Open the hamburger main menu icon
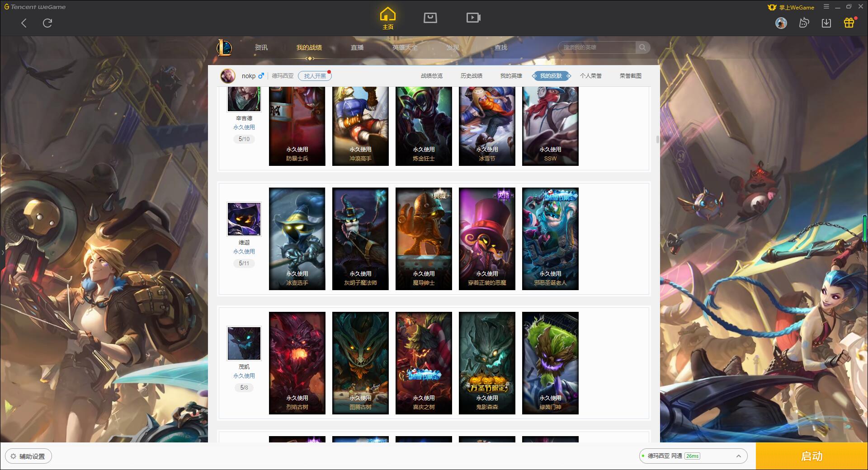The image size is (868, 470). (826, 7)
